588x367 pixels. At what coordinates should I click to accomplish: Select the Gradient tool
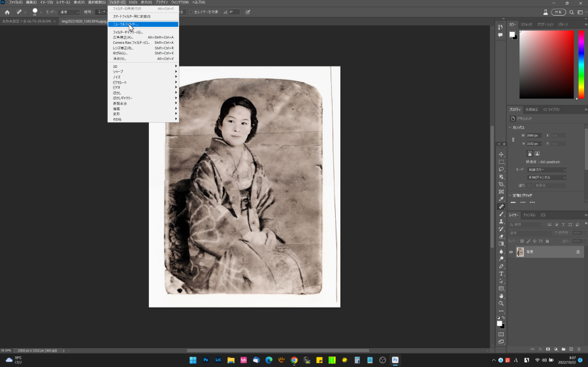pos(501,244)
